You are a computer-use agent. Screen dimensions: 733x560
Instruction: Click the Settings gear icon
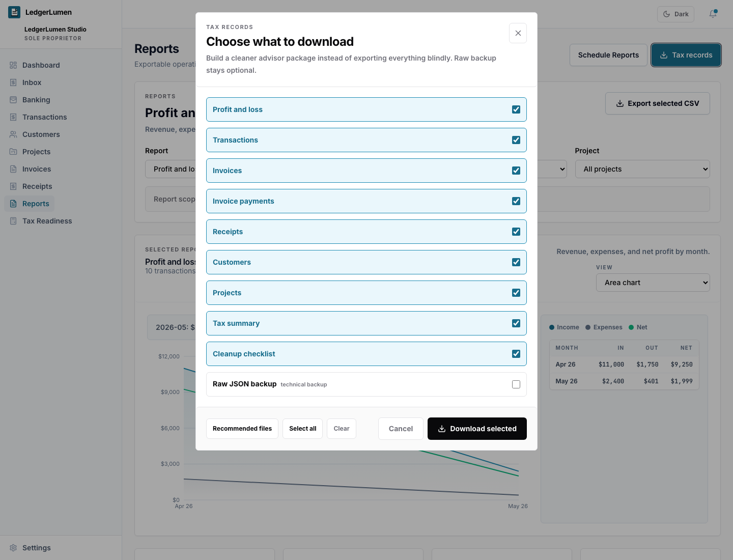[x=13, y=548]
